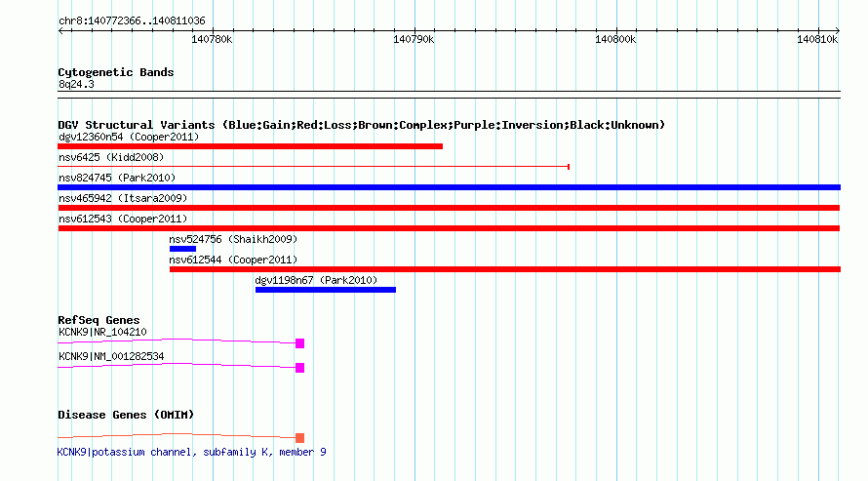Click the nsv612543 (Cooper2011) label
This screenshot has width=868, height=481.
[x=123, y=219]
